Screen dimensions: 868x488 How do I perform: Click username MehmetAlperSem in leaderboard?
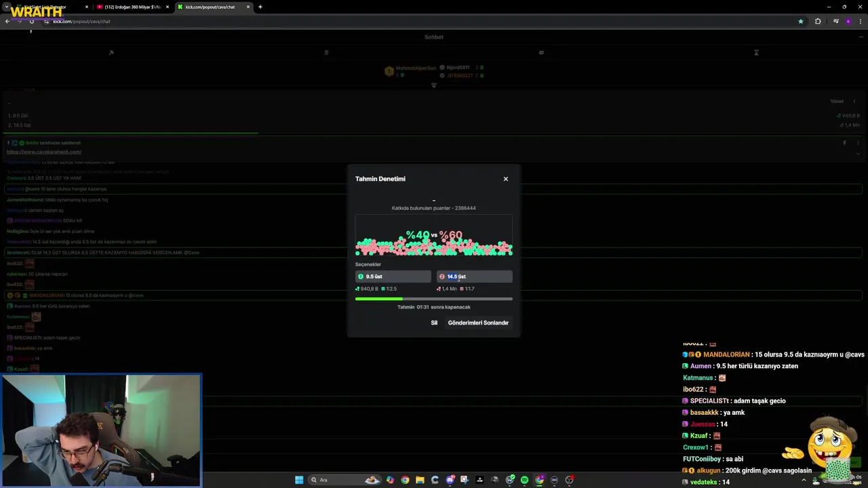tap(416, 68)
